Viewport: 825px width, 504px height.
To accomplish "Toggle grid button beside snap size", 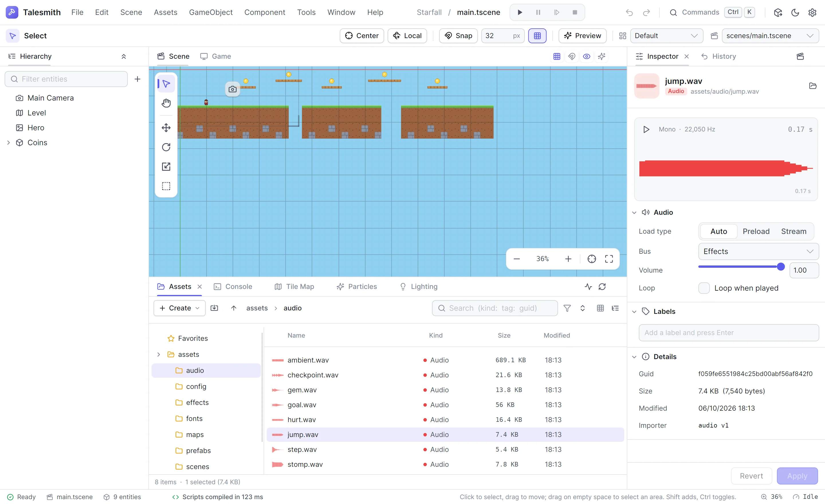I will (537, 36).
